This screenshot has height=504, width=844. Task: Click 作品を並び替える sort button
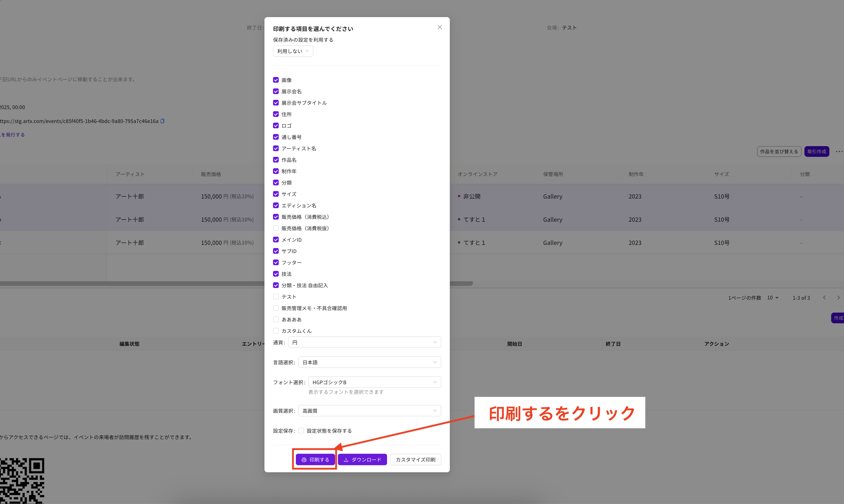pyautogui.click(x=779, y=151)
